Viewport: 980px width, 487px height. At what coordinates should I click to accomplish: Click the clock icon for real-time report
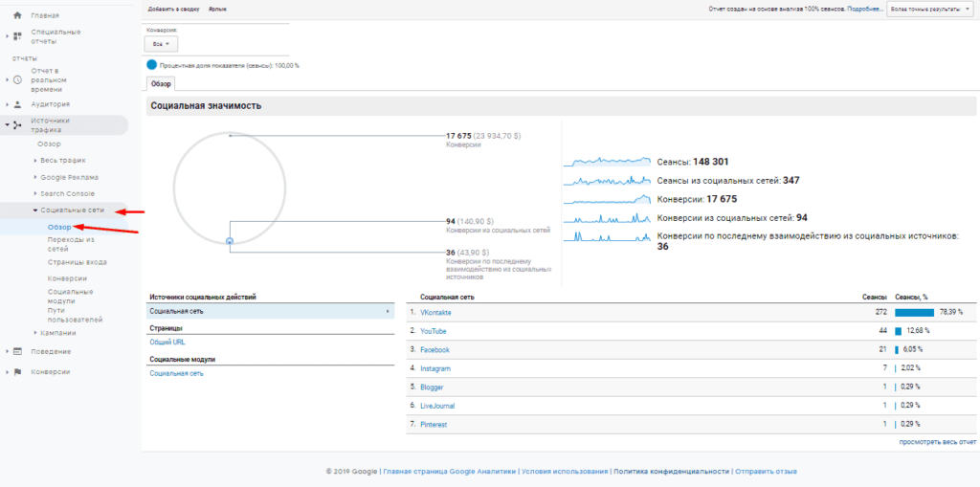17,79
